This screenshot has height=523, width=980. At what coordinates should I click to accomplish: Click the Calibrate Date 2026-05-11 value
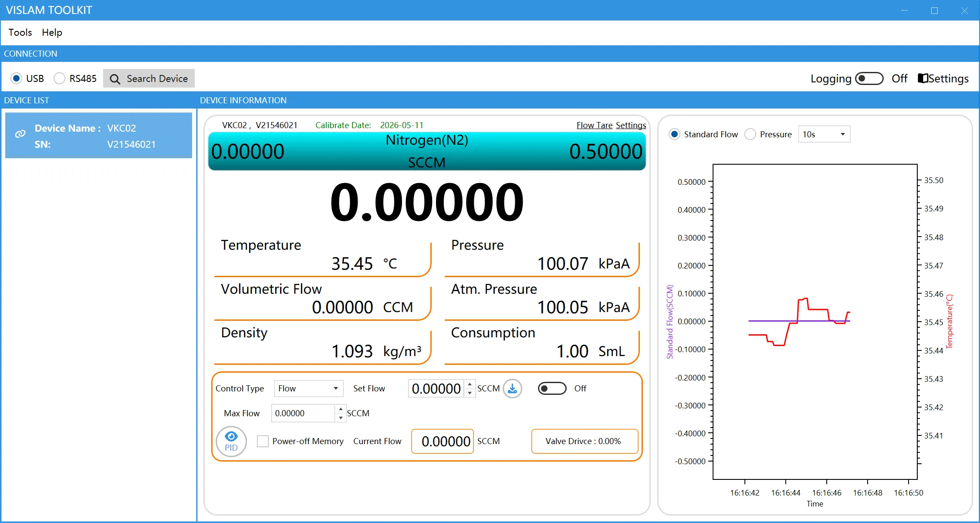tap(402, 125)
